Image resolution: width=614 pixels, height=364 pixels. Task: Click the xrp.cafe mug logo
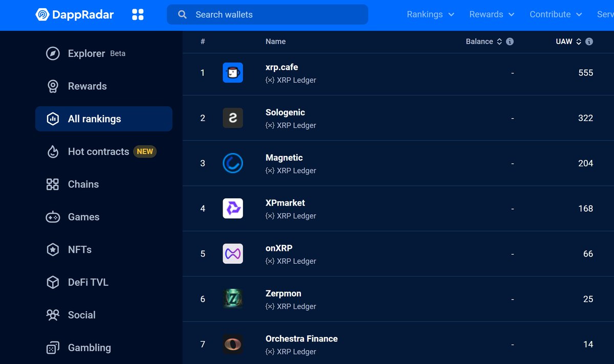pyautogui.click(x=233, y=73)
